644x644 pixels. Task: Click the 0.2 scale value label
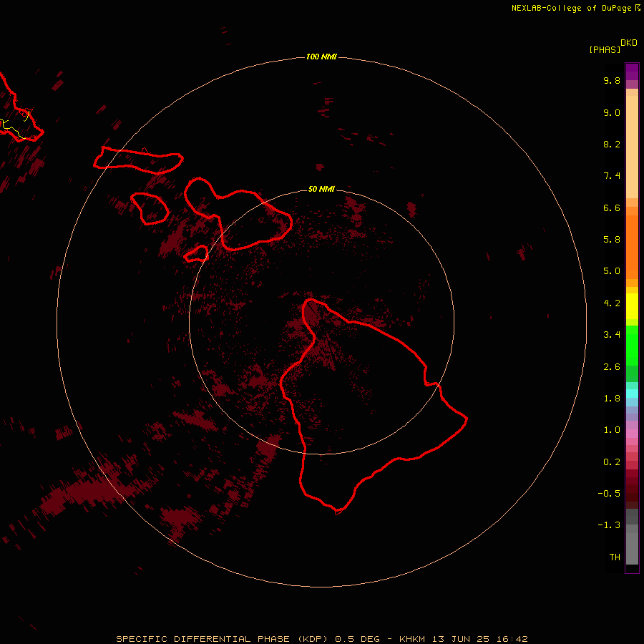[612, 462]
